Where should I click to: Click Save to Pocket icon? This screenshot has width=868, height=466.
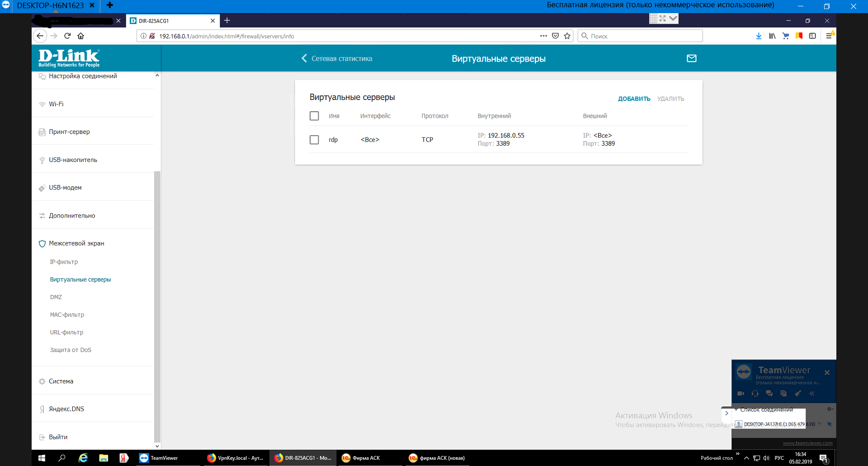tap(556, 36)
